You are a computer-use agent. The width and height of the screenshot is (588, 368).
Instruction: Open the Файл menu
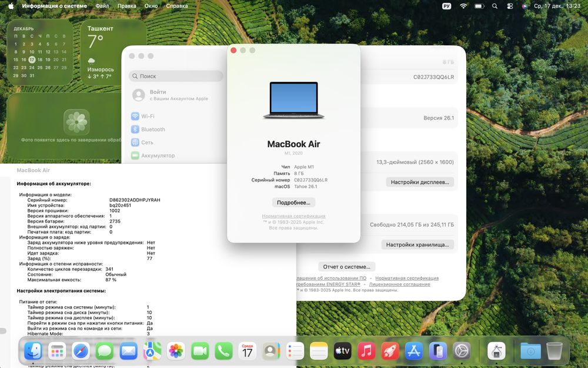102,6
